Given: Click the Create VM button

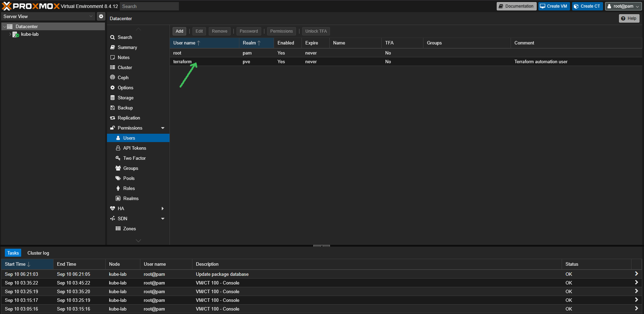Looking at the screenshot, I should 554,6.
